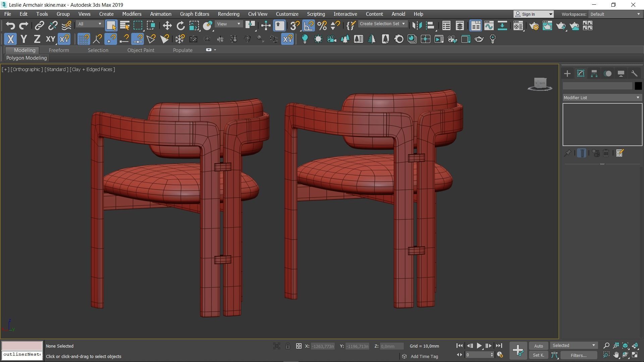Play the animation

tap(479, 346)
